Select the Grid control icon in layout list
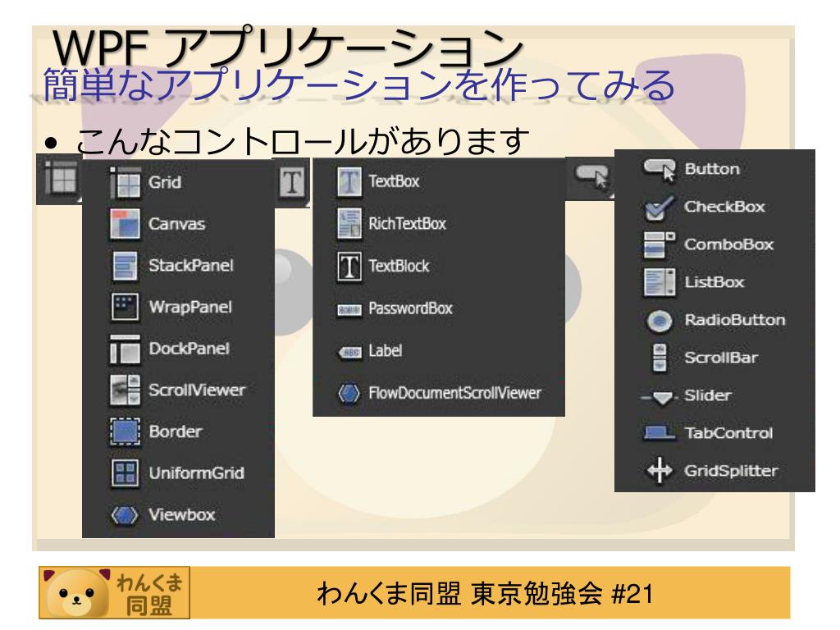Image resolution: width=840 pixels, height=630 pixels. (x=126, y=183)
